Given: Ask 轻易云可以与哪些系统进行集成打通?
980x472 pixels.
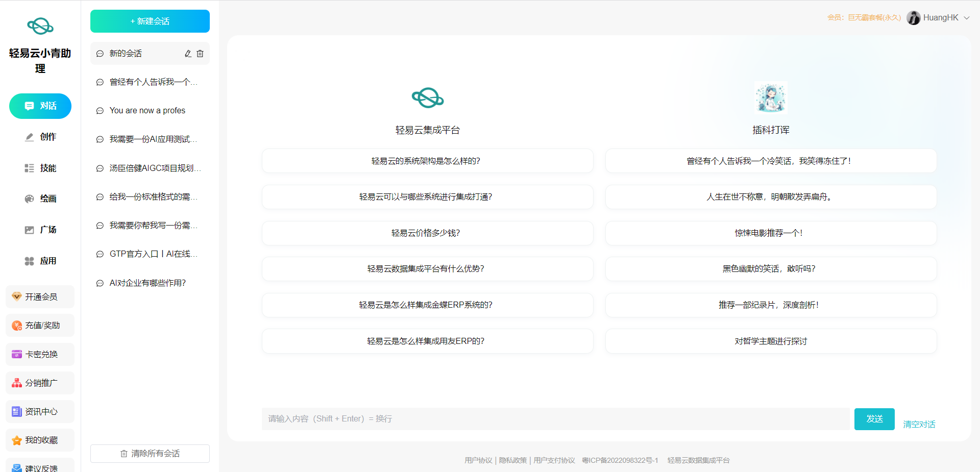Looking at the screenshot, I should tap(428, 197).
